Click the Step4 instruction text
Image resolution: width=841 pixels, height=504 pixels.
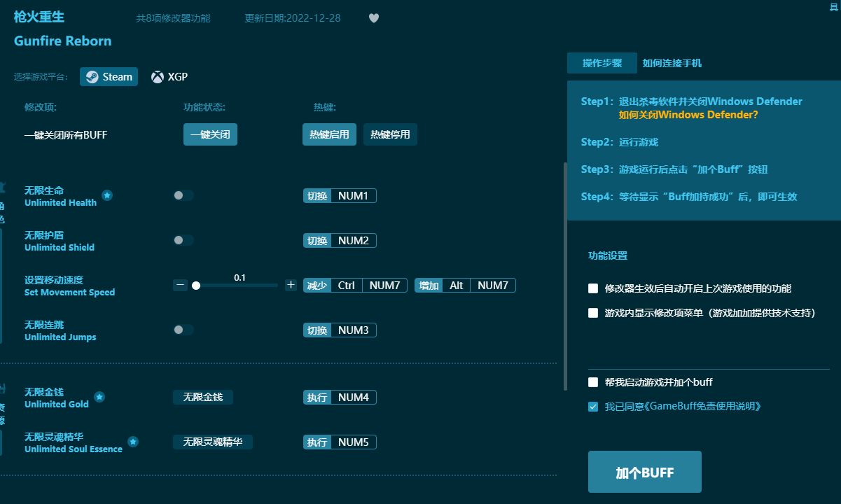689,197
